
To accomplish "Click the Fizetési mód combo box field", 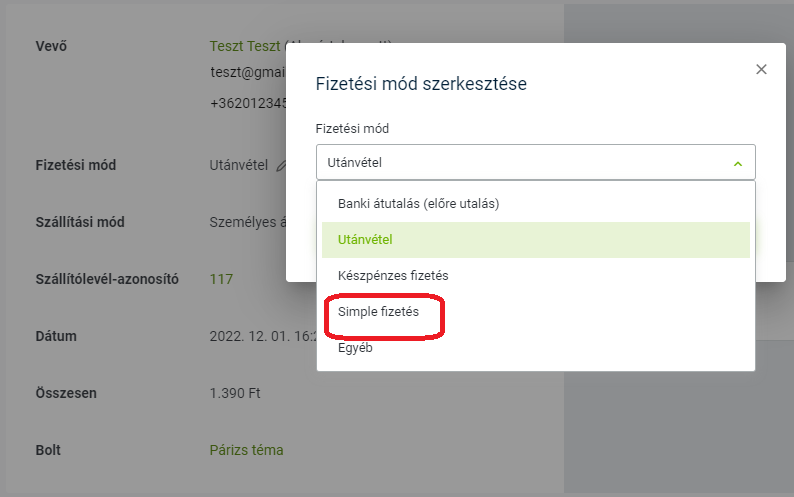I will point(520,163).
